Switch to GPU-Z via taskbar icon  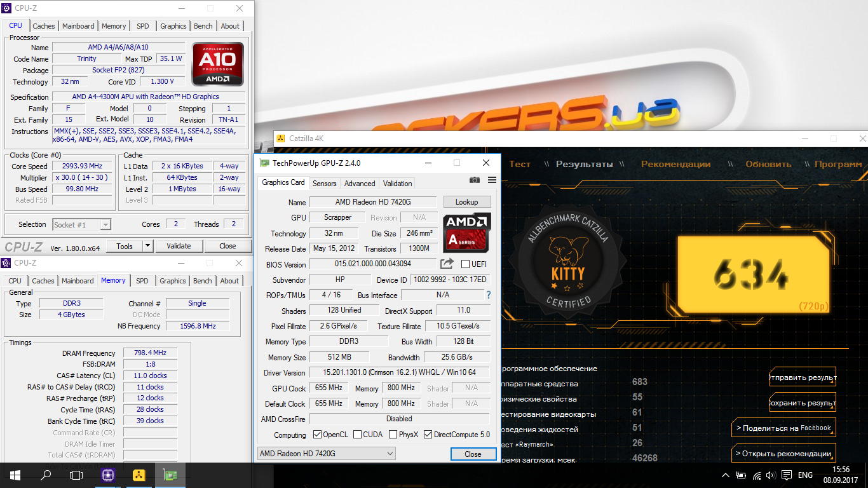[x=170, y=475]
